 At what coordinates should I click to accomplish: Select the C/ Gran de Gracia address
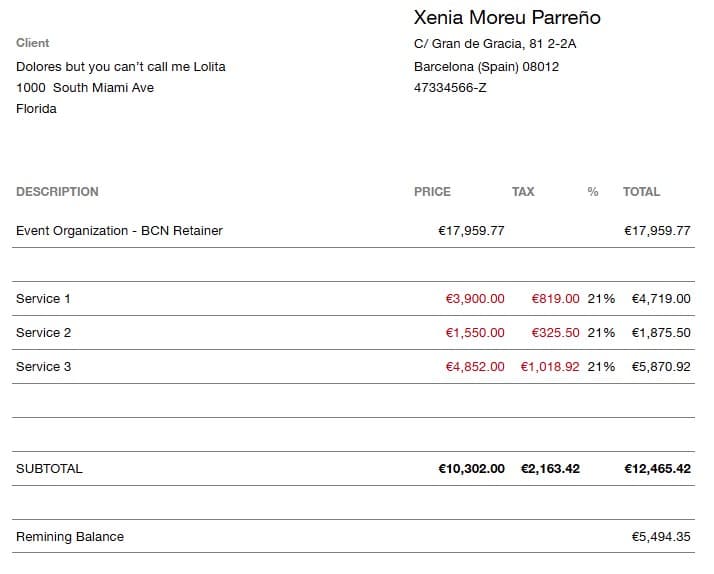pos(495,44)
